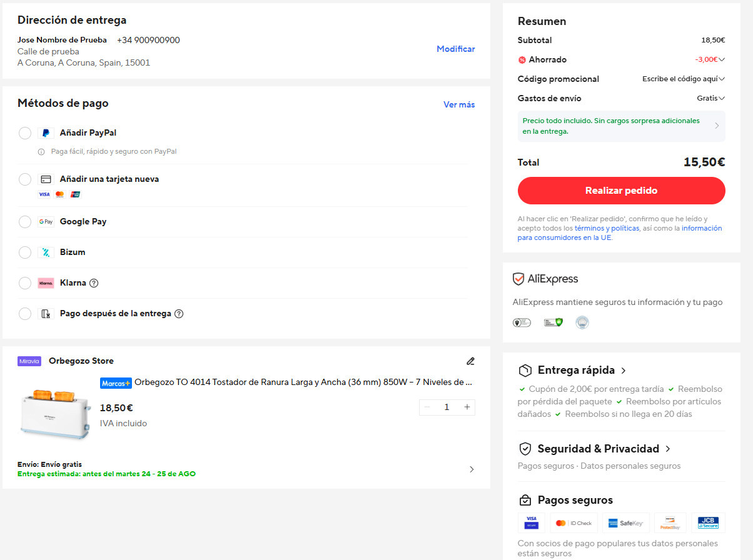Viewport: 753px width, 560px height.
Task: Select the Klarna radio button
Action: tap(25, 283)
